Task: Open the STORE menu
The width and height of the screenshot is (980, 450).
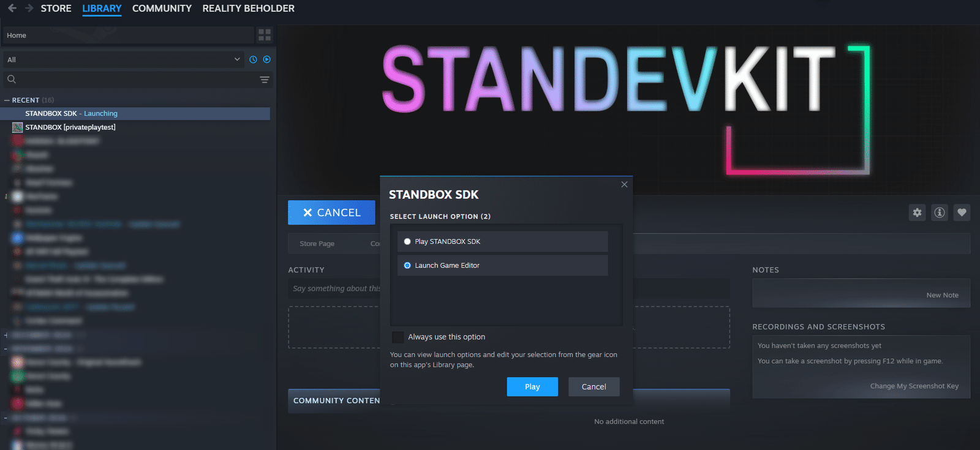Action: pos(56,9)
